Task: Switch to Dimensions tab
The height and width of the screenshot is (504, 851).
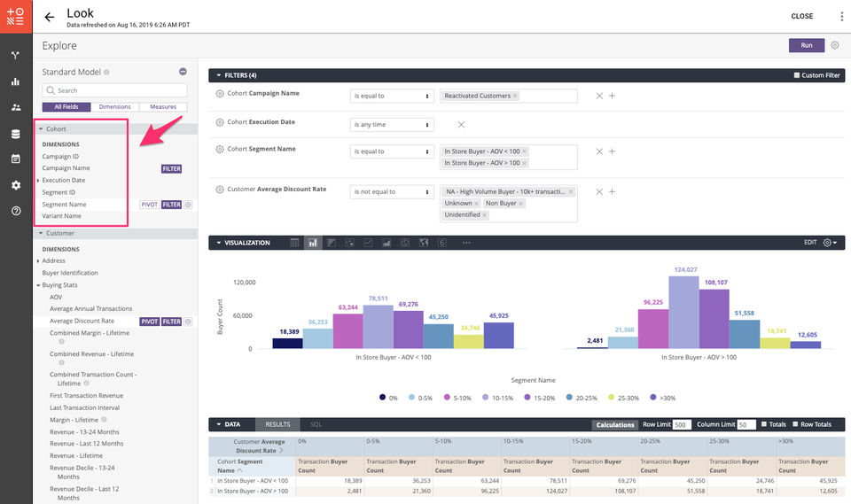Action: click(x=114, y=107)
